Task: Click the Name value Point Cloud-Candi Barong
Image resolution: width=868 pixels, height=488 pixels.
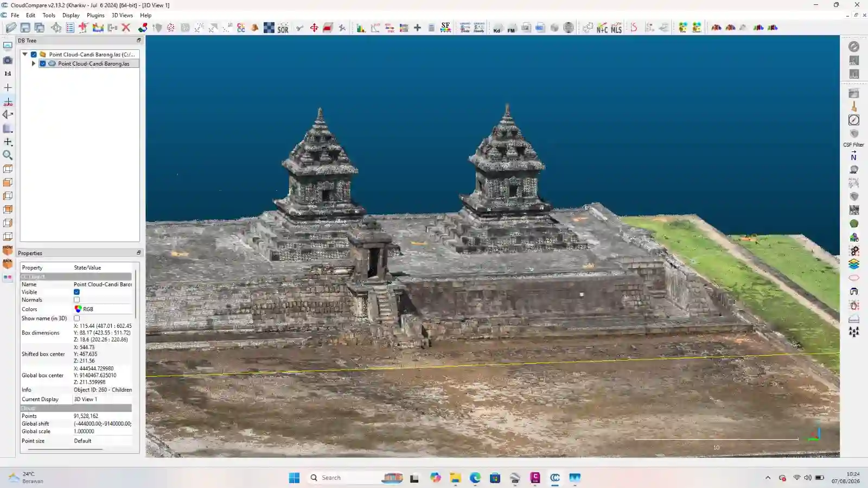Action: coord(103,284)
